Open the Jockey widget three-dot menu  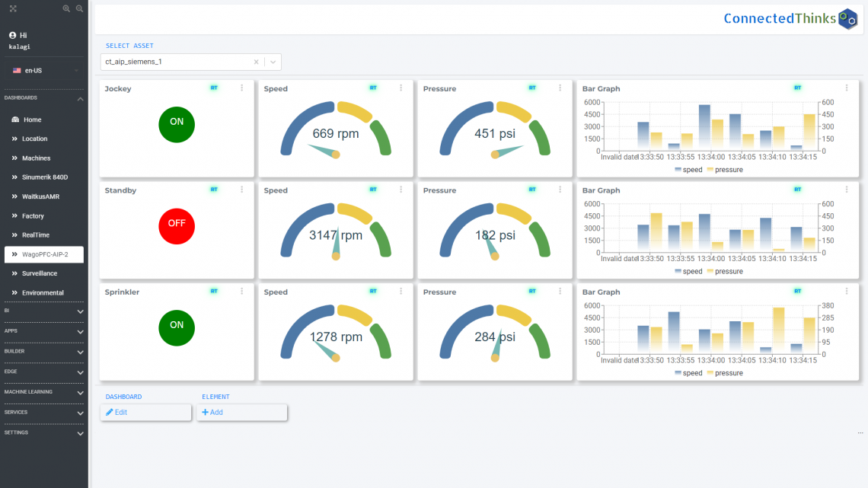pos(242,88)
